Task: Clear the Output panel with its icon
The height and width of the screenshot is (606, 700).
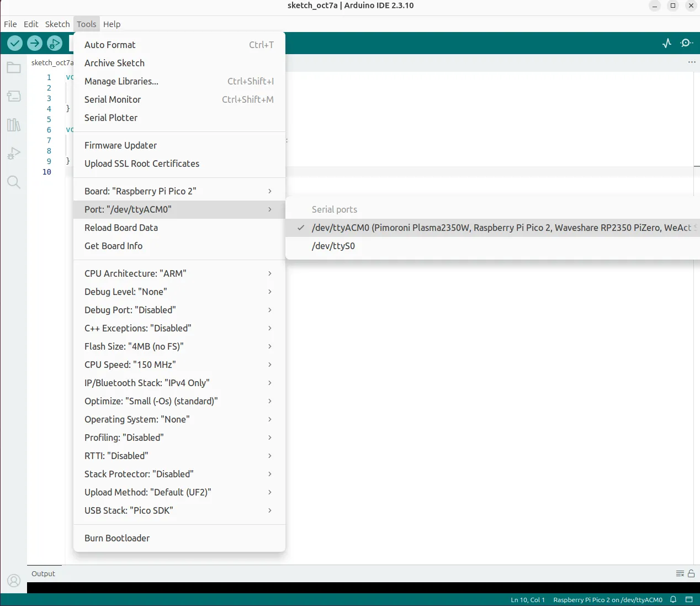Action: click(680, 573)
